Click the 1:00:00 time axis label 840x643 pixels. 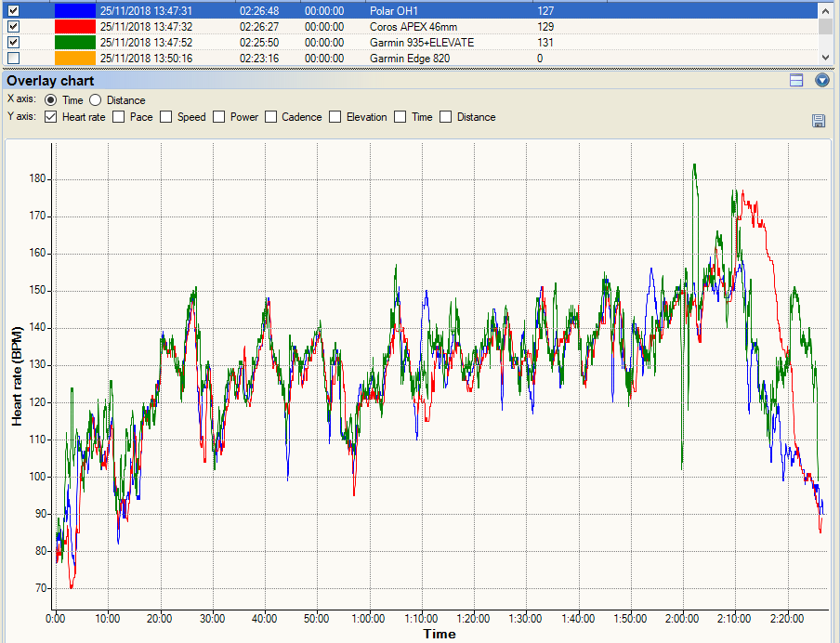(x=368, y=618)
